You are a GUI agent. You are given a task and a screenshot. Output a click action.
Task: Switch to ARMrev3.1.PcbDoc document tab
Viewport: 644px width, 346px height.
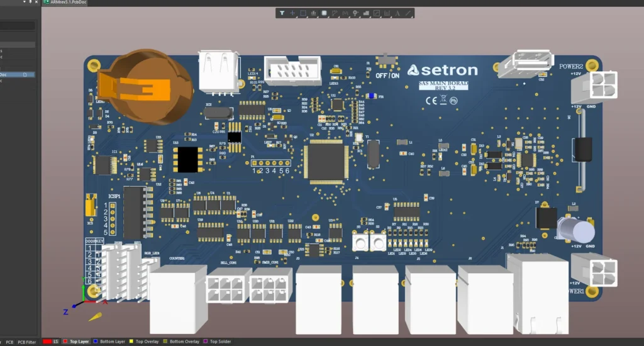coord(67,3)
